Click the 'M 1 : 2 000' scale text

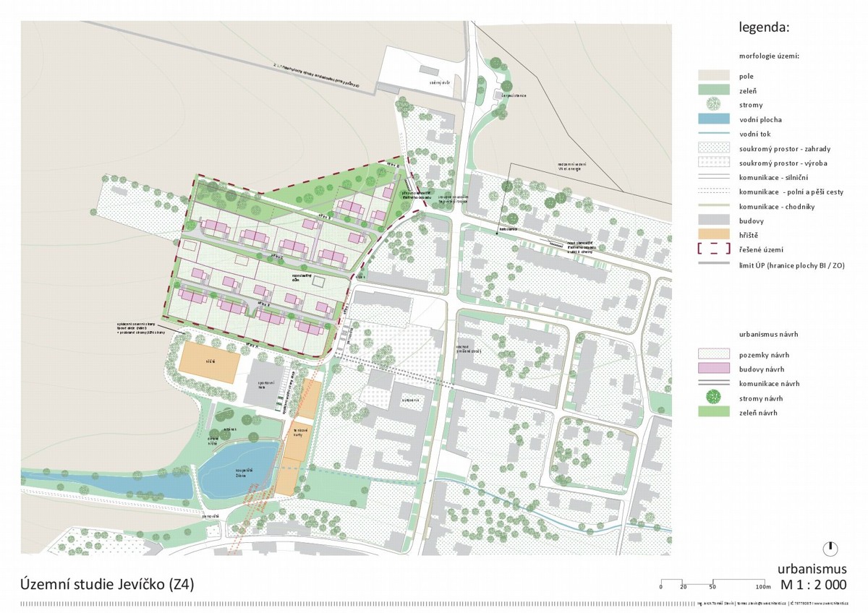coord(813,584)
